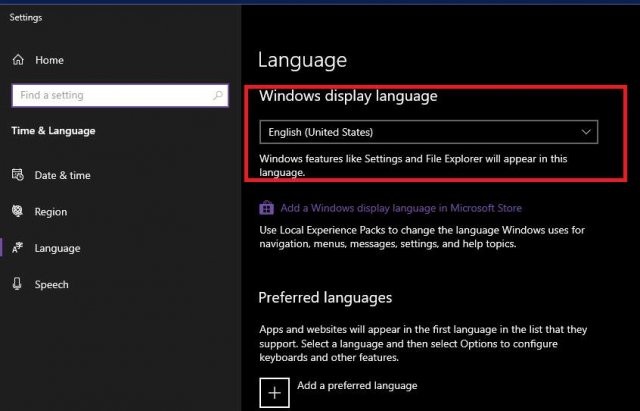The height and width of the screenshot is (411, 640).
Task: Click the Region globe icon
Action: [18, 212]
